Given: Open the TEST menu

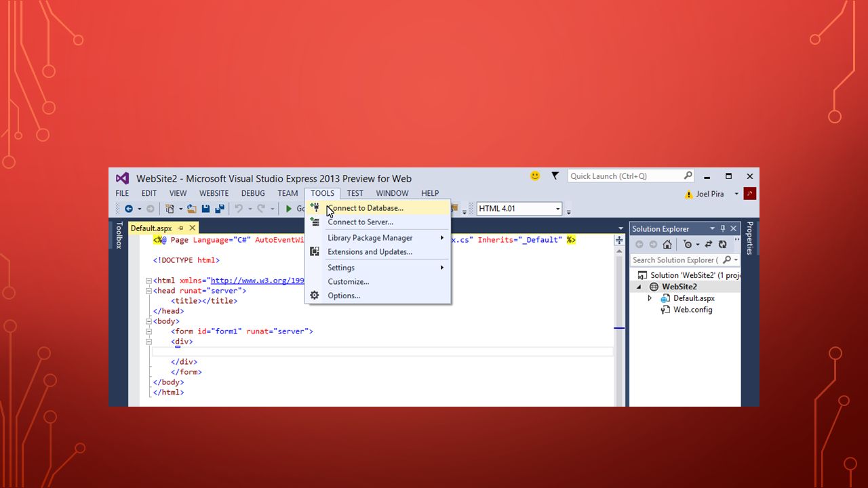Looking at the screenshot, I should [x=355, y=193].
